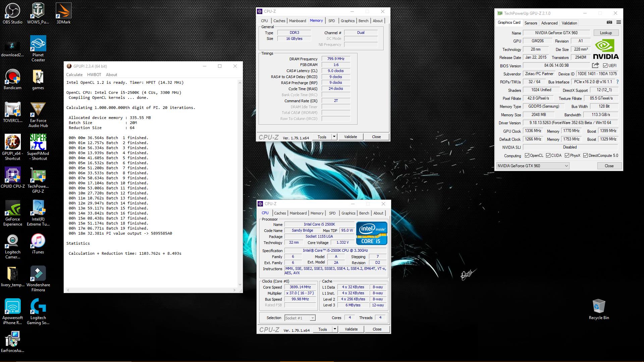This screenshot has height=362, width=644.
Task: Open Logitech Gaming Software icon
Action: pyautogui.click(x=38, y=312)
